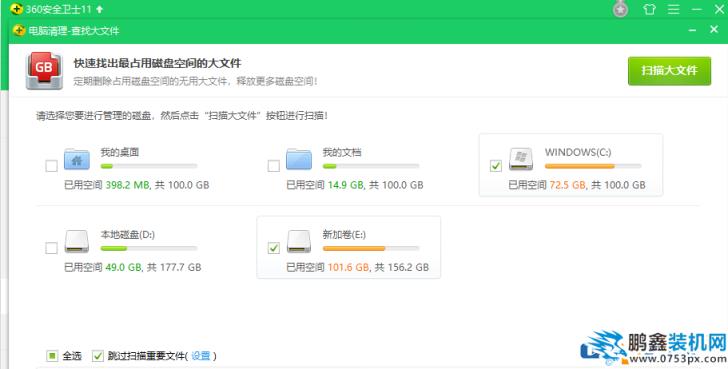Click the 398.2 MB used space value

pos(127,185)
